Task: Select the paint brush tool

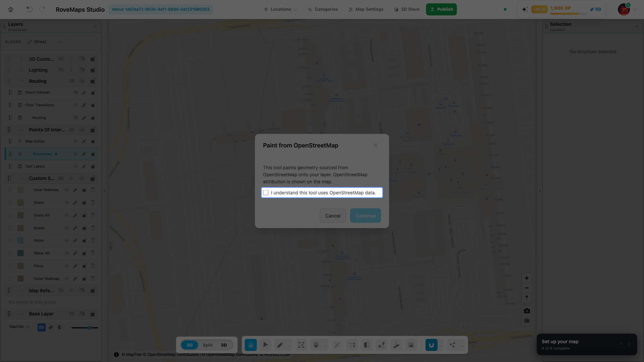Action: [316, 345]
